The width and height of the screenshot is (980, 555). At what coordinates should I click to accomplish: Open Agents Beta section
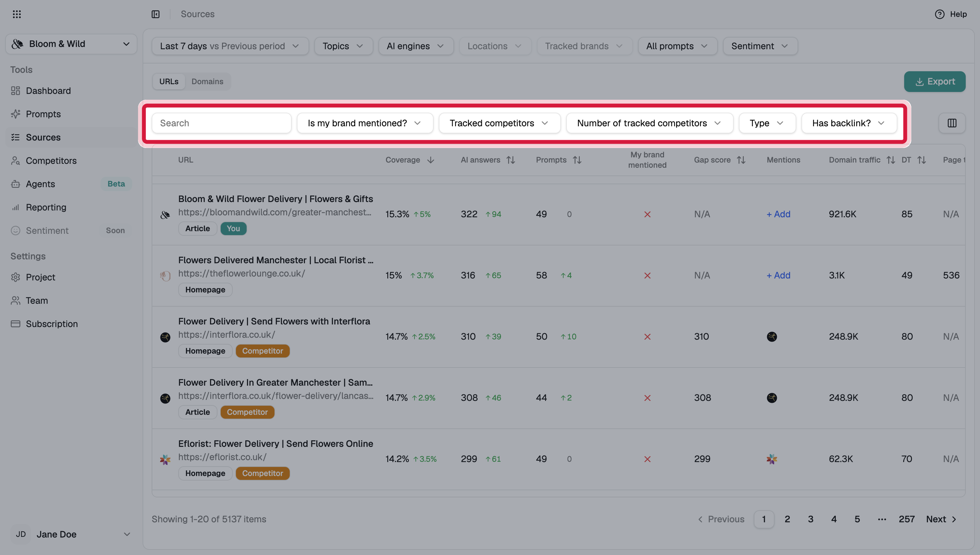[71, 184]
